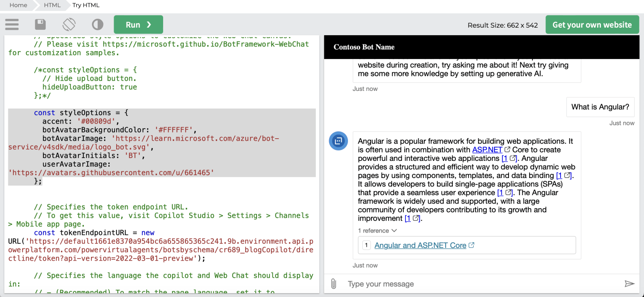This screenshot has height=297, width=644.
Task: Click the What is Angular? message bubble
Action: pos(600,107)
